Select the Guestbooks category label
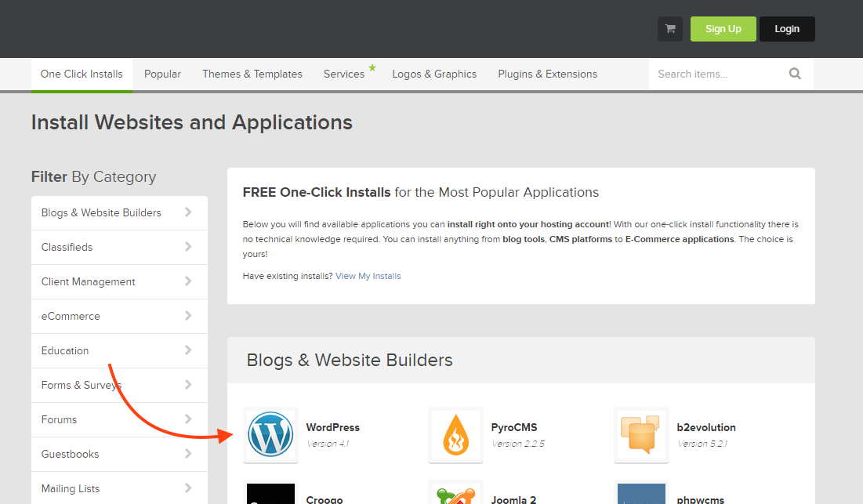The image size is (863, 504). coord(70,454)
